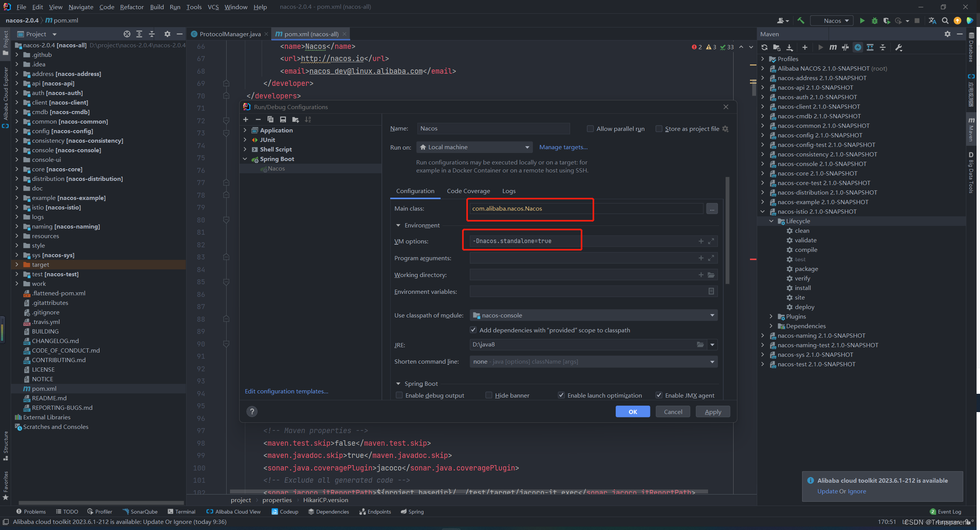Open the JRE dropdown
The image size is (980, 530).
(x=712, y=345)
